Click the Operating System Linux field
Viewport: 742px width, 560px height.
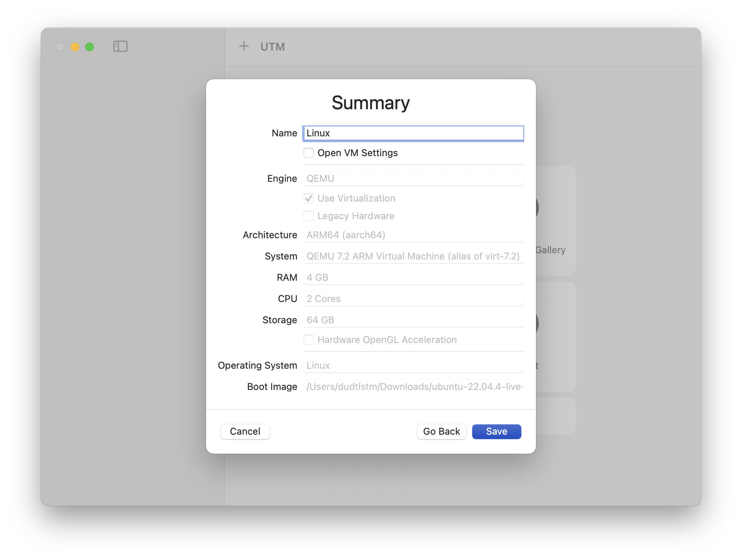413,365
